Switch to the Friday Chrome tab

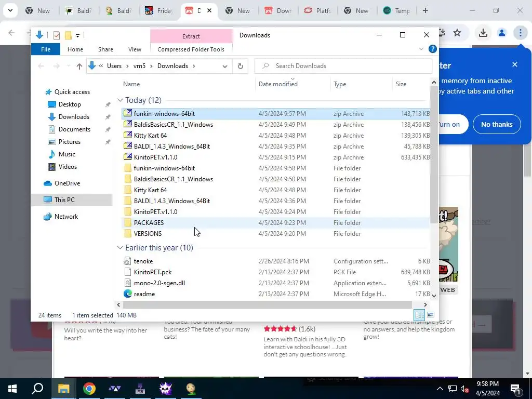pos(160,10)
